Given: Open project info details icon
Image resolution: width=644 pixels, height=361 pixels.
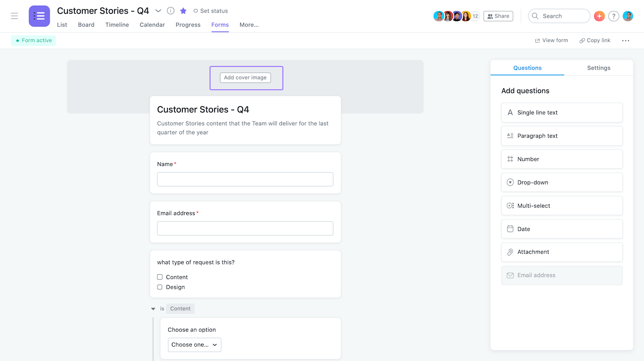Looking at the screenshot, I should point(170,11).
